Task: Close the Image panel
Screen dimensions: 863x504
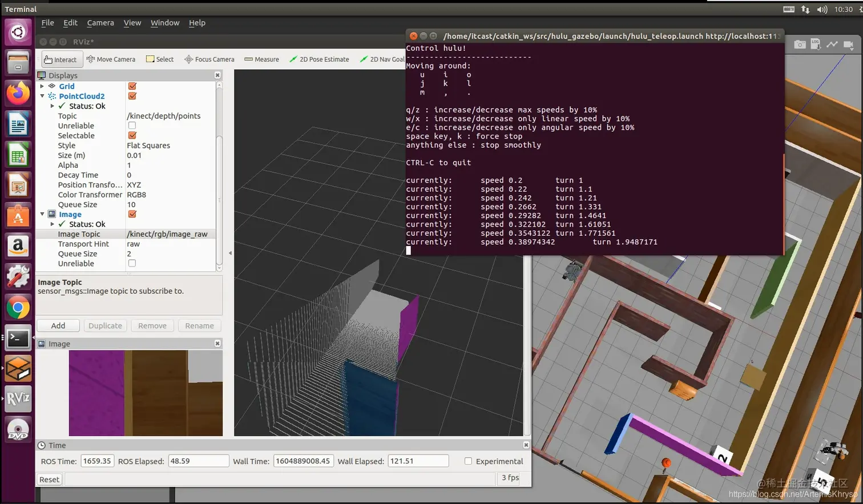Action: pyautogui.click(x=217, y=344)
